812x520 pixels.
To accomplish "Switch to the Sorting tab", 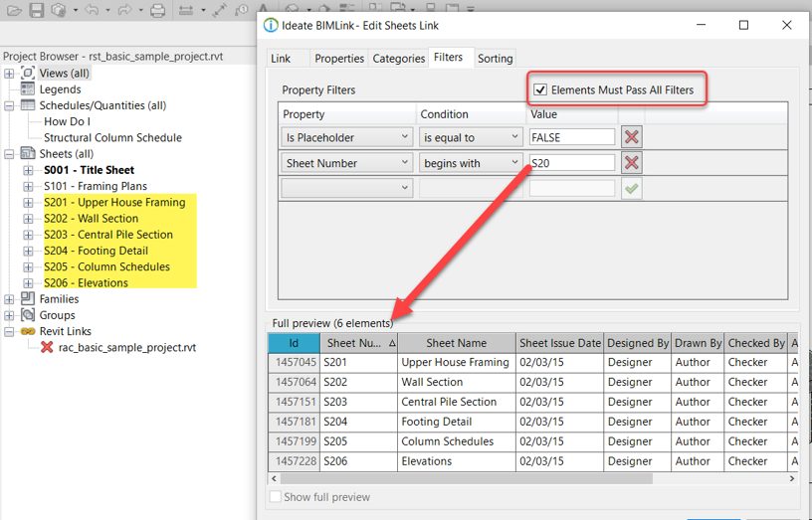I will pyautogui.click(x=496, y=59).
